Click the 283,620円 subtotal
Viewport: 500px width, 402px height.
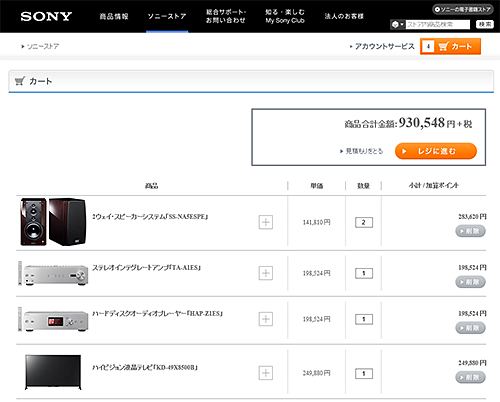pos(472,217)
